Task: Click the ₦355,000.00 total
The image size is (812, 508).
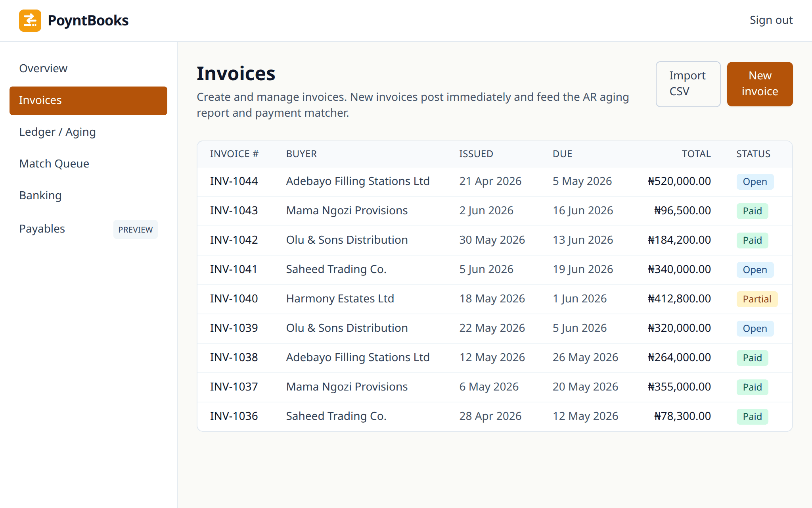Action: [679, 387]
